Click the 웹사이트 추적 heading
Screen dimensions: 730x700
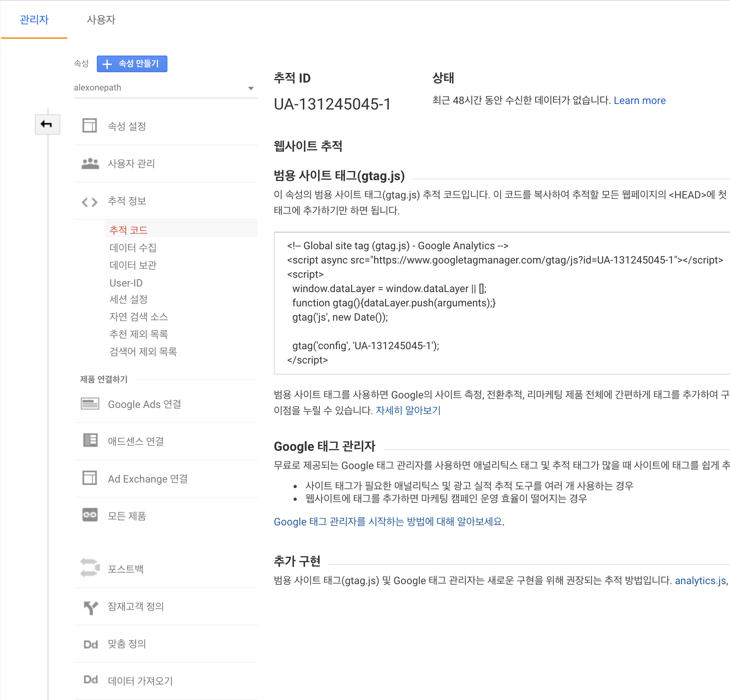click(x=308, y=146)
